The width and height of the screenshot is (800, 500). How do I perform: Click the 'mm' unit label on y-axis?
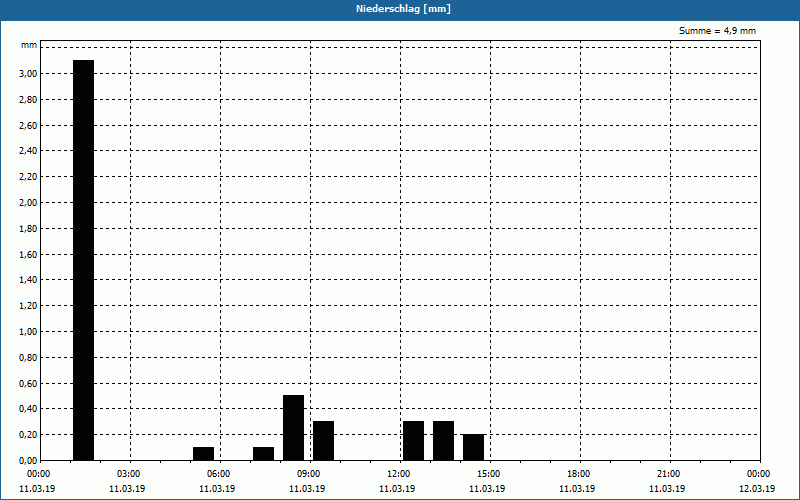tap(29, 45)
